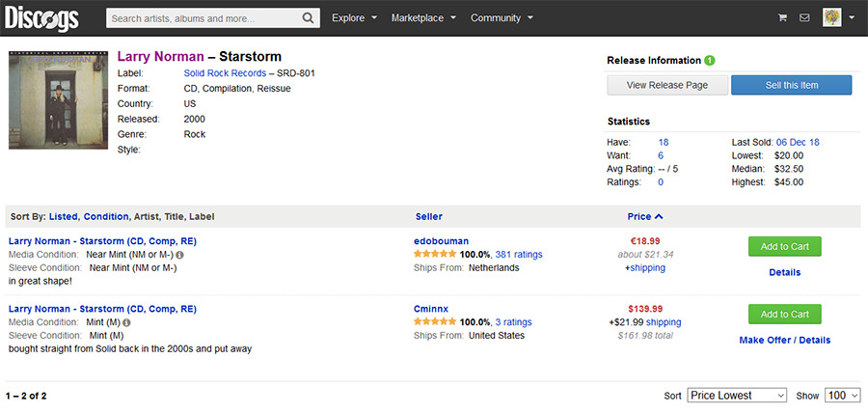The height and width of the screenshot is (413, 868).
Task: Open the Price Lowest sort dropdown
Action: (737, 396)
